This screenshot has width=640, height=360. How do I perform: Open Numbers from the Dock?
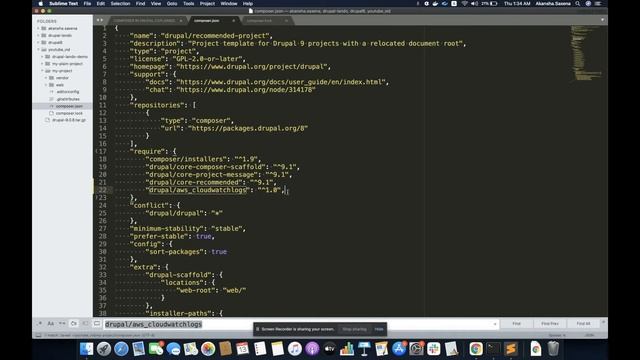pos(347,349)
